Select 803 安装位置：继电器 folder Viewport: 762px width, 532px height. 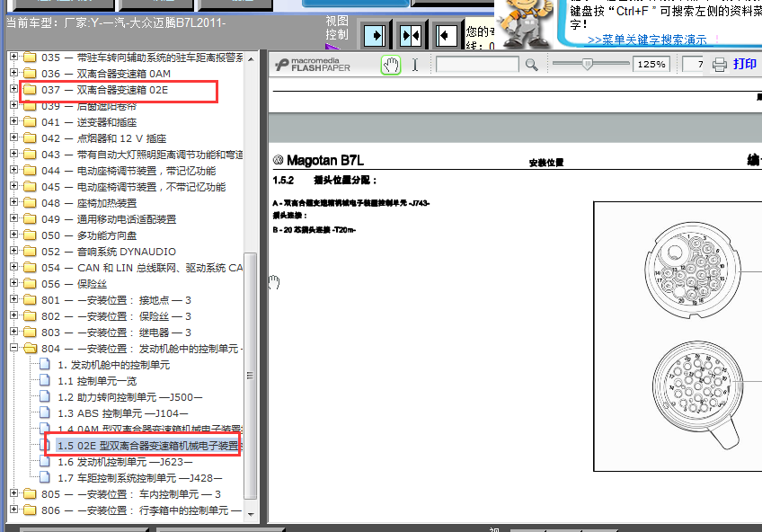pos(116,332)
